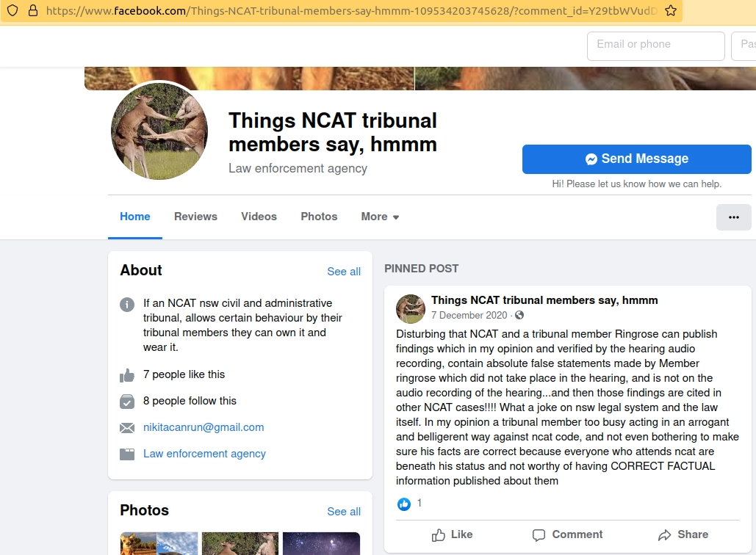Click the cover photo banner
Image resolution: width=756 pixels, height=555 pixels.
[420, 79]
